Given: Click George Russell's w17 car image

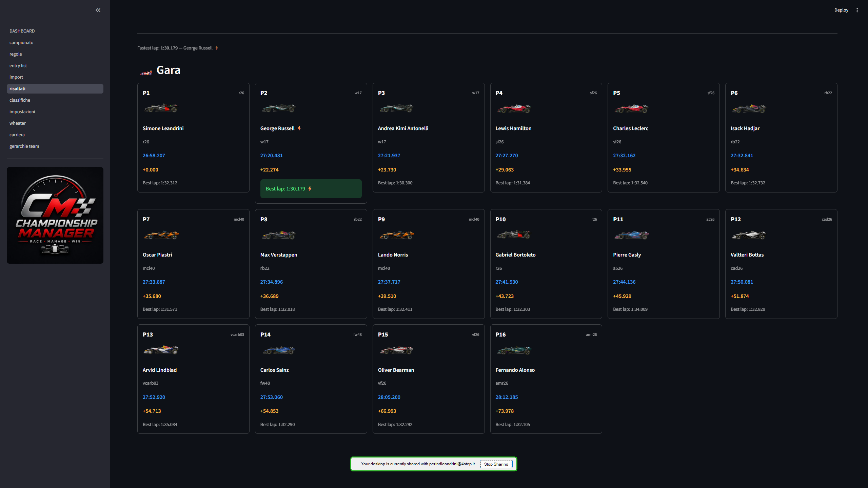Looking at the screenshot, I should click(278, 108).
